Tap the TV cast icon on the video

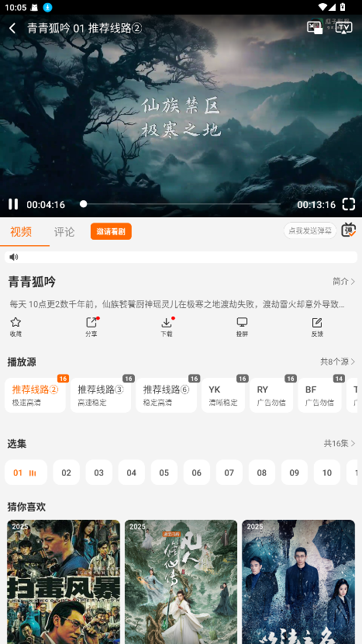[x=344, y=27]
